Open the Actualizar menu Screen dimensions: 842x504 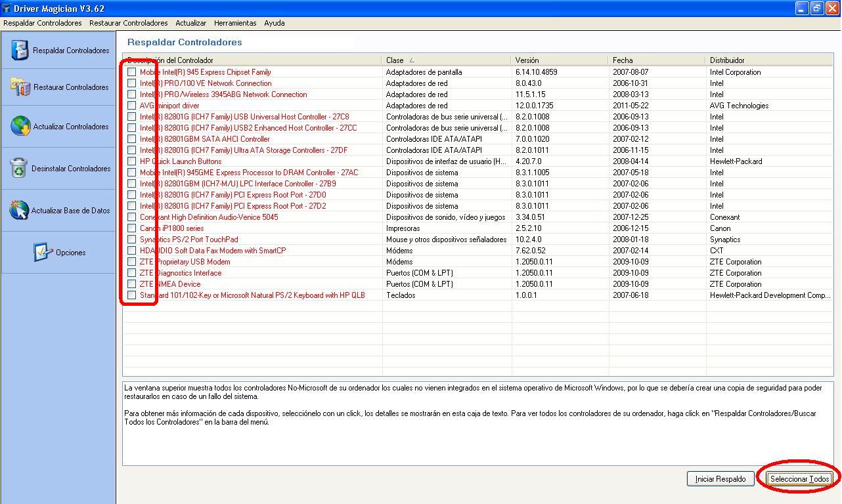tap(191, 23)
